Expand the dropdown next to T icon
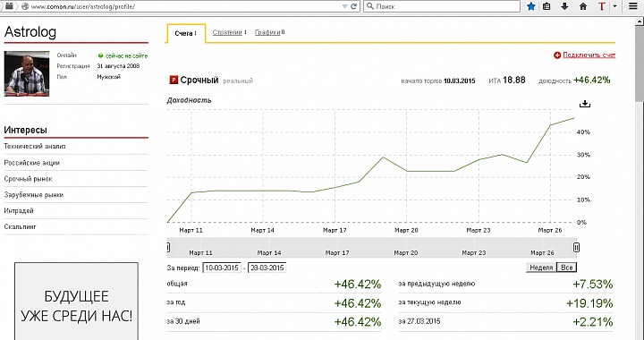This screenshot has height=340, width=644. (x=614, y=6)
